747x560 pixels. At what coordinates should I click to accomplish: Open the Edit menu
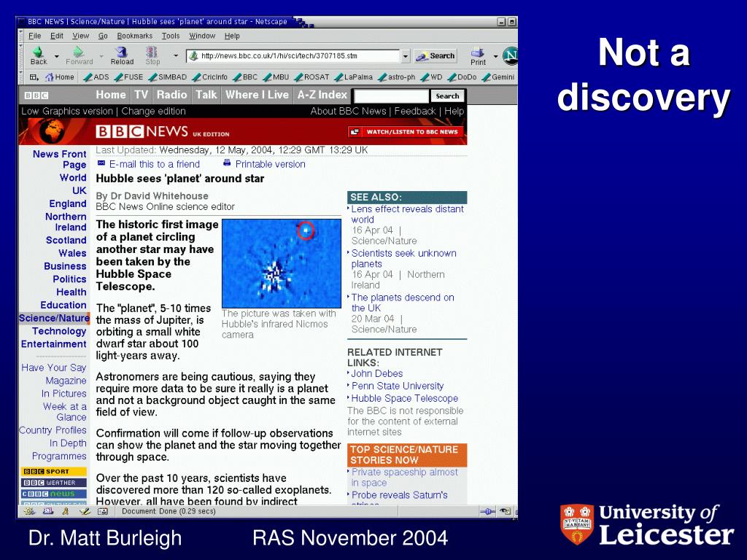click(x=57, y=36)
